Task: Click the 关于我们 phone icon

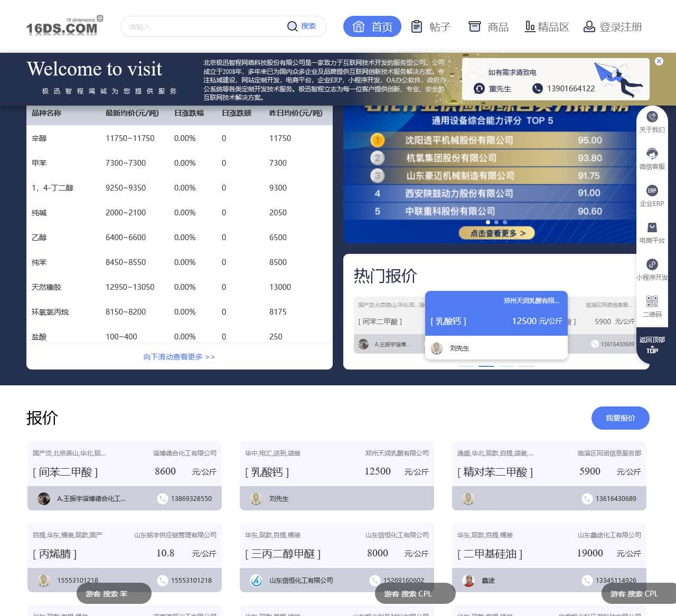Action: (652, 117)
